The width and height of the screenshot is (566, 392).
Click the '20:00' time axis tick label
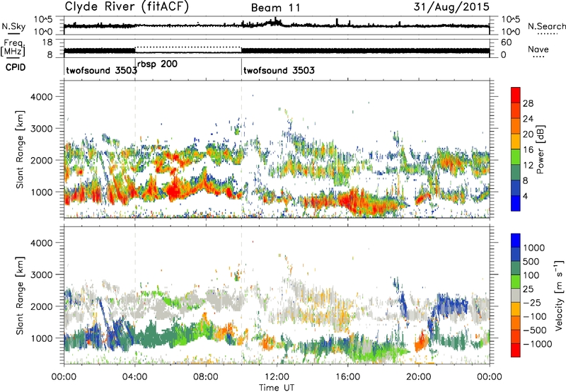(x=419, y=377)
